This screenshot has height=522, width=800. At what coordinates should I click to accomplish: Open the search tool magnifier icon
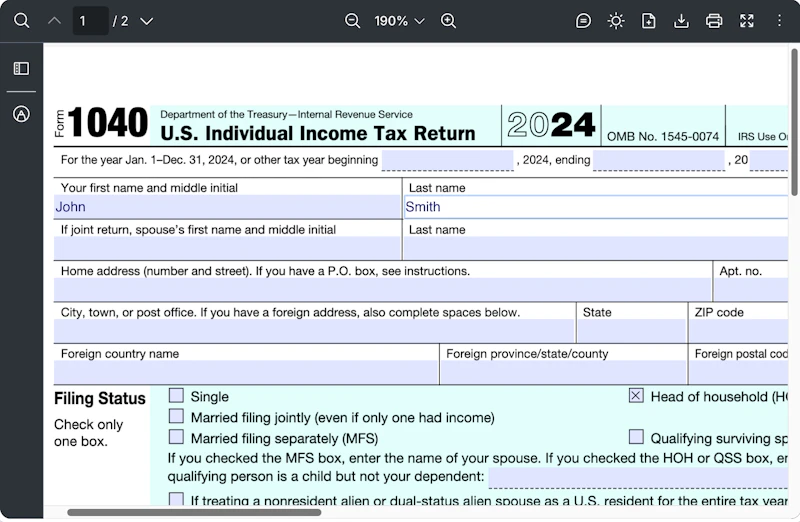[21, 21]
